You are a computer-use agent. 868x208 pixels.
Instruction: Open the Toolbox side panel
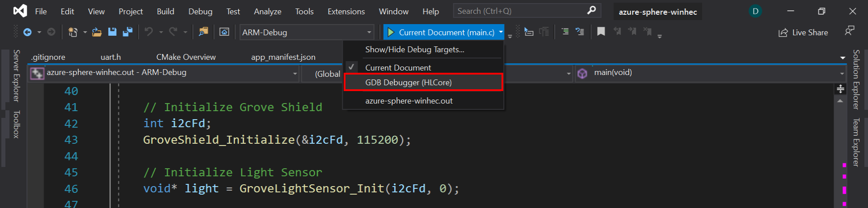coord(16,124)
